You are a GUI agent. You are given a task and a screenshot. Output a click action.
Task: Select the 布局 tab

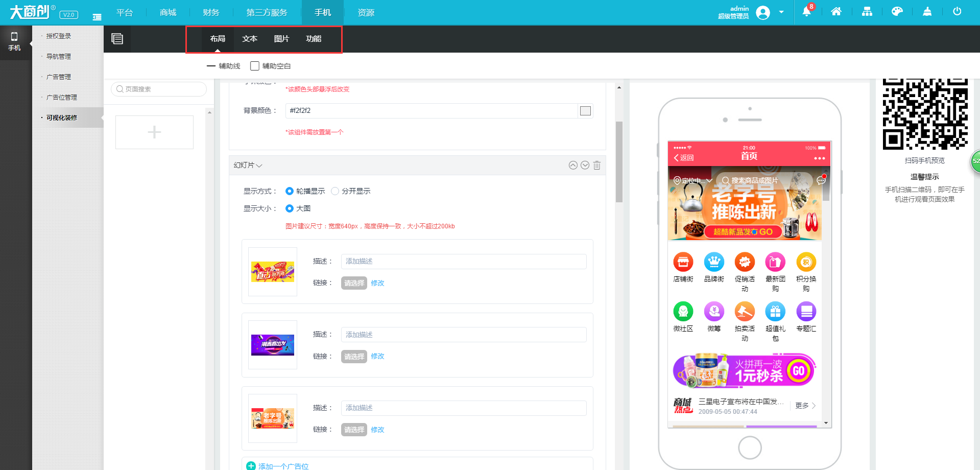click(218, 39)
